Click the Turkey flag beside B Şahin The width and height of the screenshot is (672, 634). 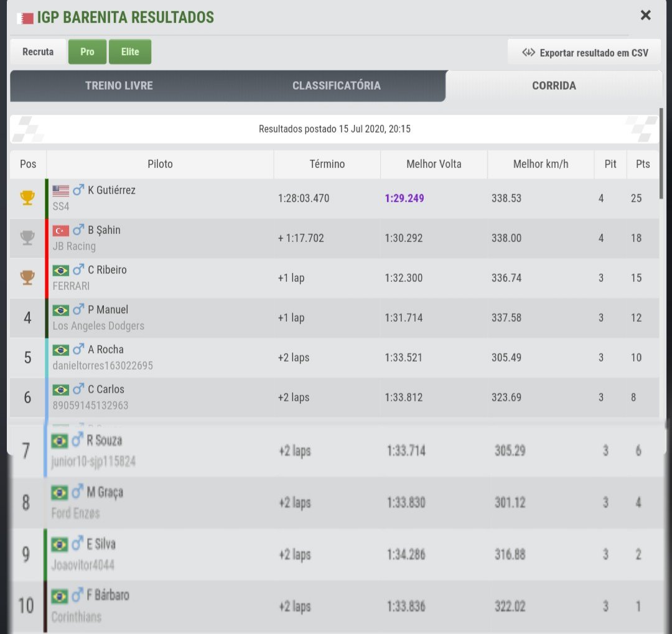[60, 231]
